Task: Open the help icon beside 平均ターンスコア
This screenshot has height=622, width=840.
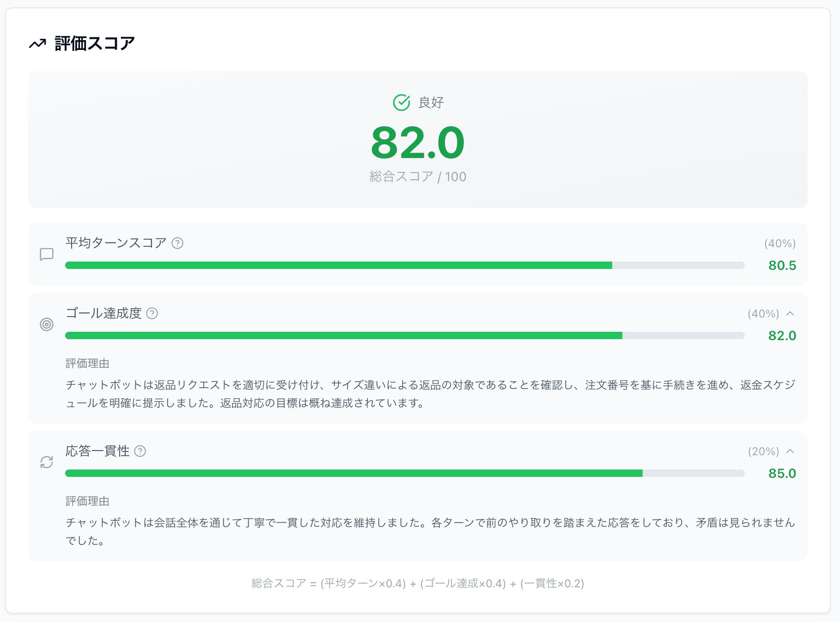Action: pyautogui.click(x=178, y=243)
